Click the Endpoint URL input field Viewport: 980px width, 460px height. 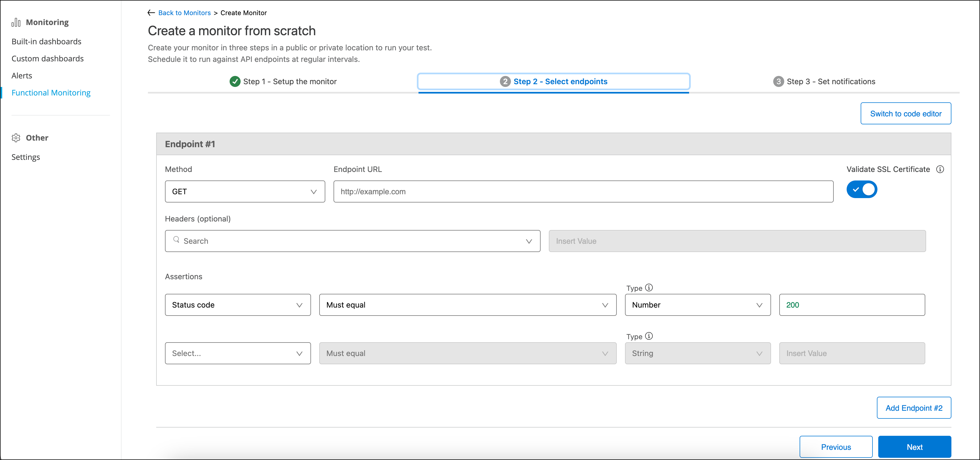(x=583, y=191)
